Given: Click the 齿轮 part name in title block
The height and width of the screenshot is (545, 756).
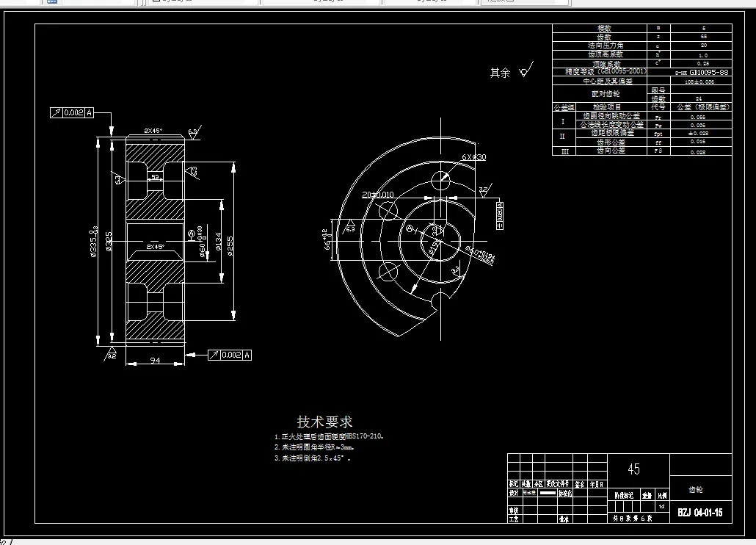Looking at the screenshot, I should (696, 489).
